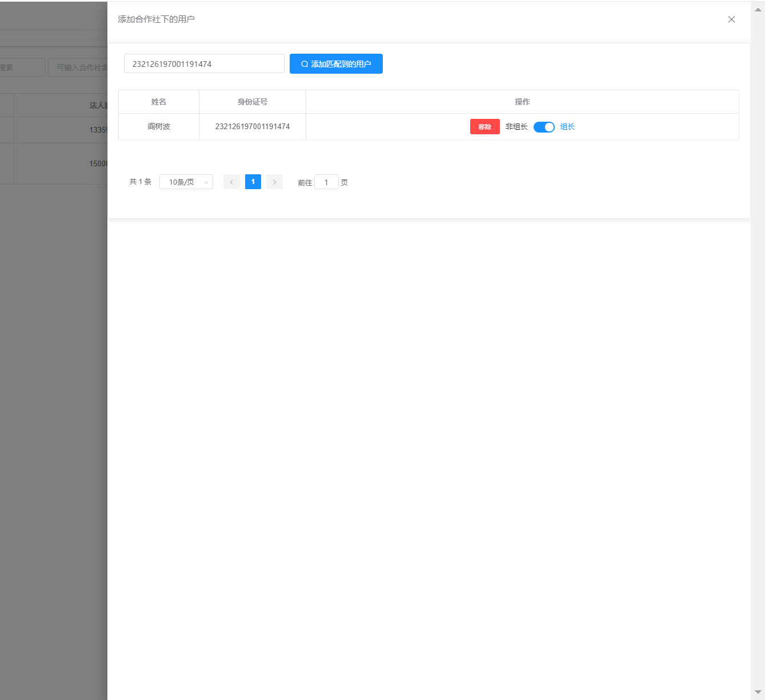Click the ID number search input field

click(204, 63)
